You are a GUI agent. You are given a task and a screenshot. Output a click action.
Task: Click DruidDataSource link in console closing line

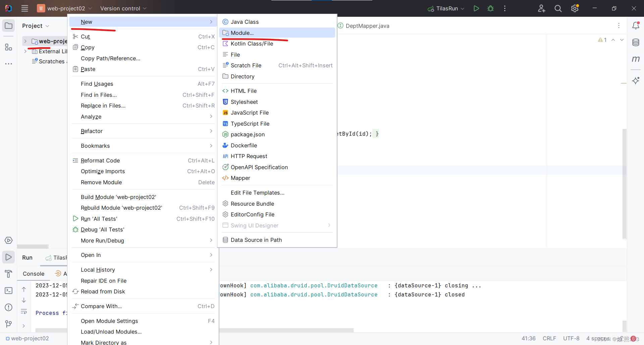click(314, 285)
